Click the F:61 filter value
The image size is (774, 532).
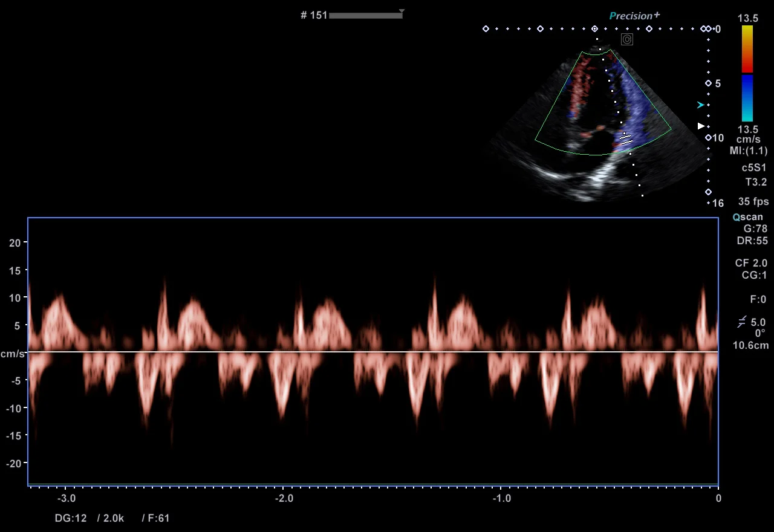click(x=159, y=518)
